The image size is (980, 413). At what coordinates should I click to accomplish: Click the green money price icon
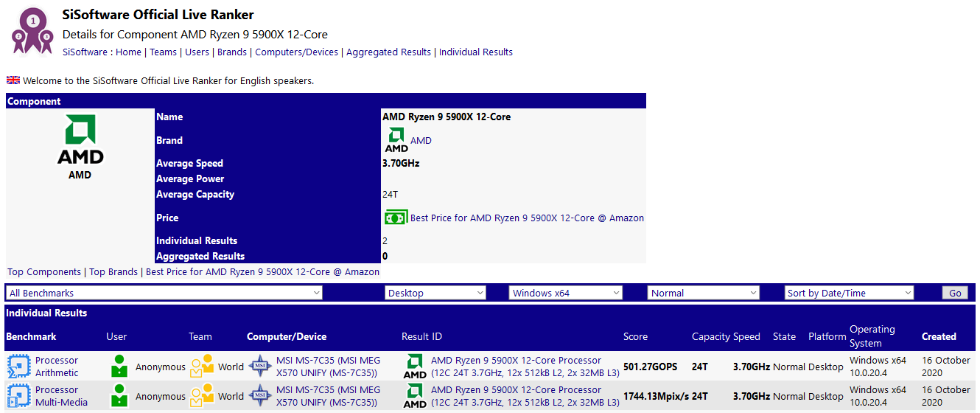pos(396,218)
